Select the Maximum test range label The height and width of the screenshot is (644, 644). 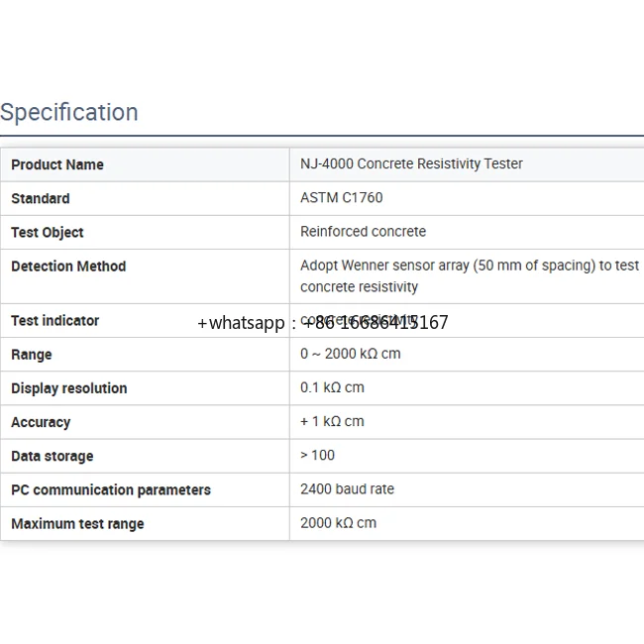coord(77,523)
